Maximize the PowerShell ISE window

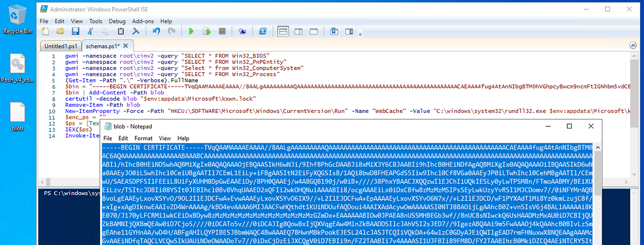(608, 9)
